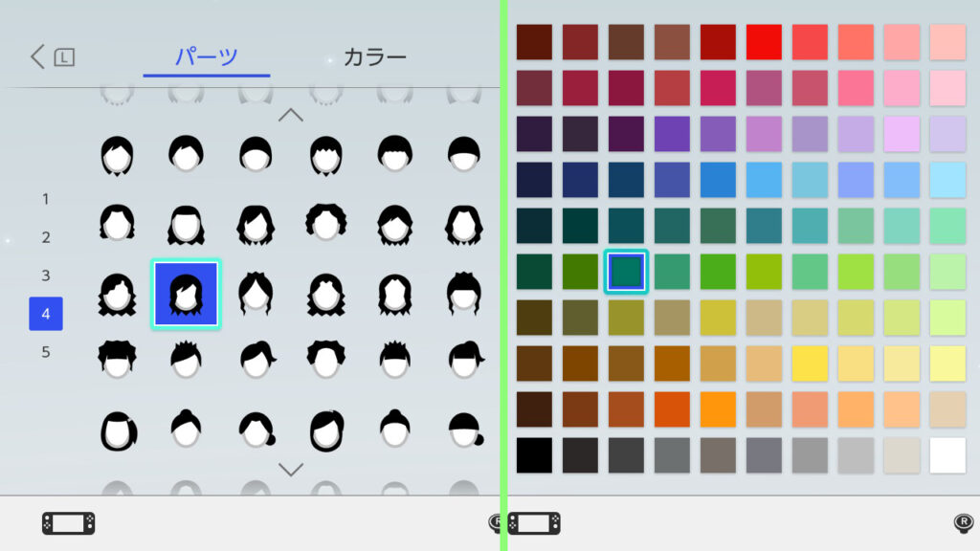Select the highlighted teal green swatch

[x=626, y=272]
